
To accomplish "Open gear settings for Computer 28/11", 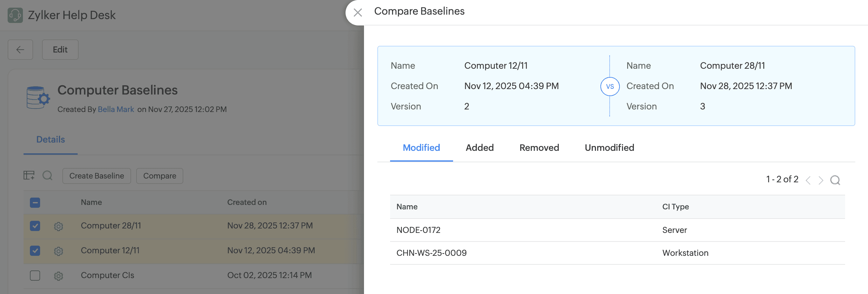I will 59,226.
